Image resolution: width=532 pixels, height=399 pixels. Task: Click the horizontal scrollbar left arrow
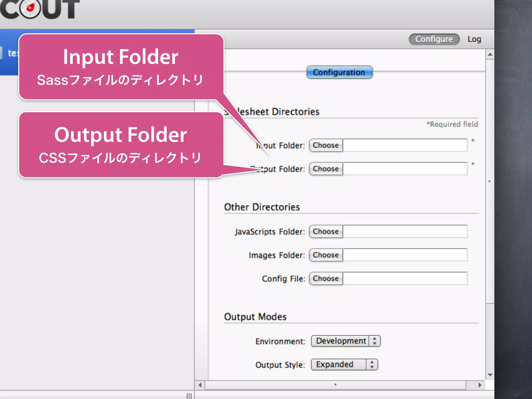click(x=200, y=385)
